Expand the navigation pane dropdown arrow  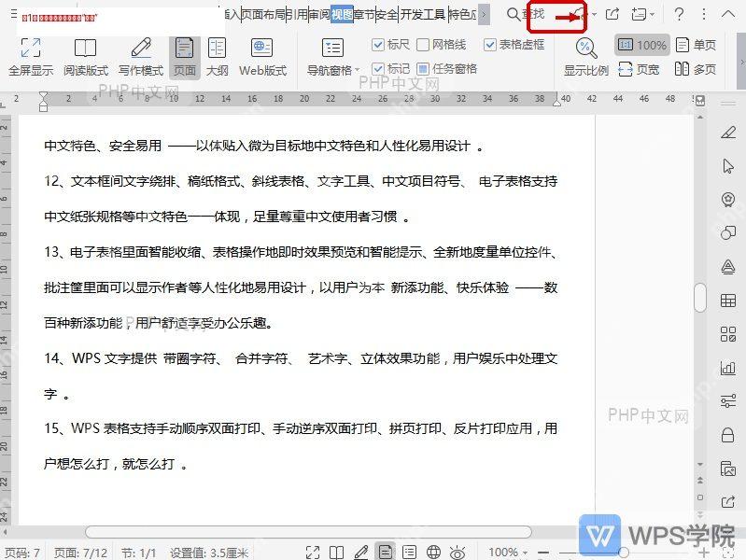(x=357, y=70)
